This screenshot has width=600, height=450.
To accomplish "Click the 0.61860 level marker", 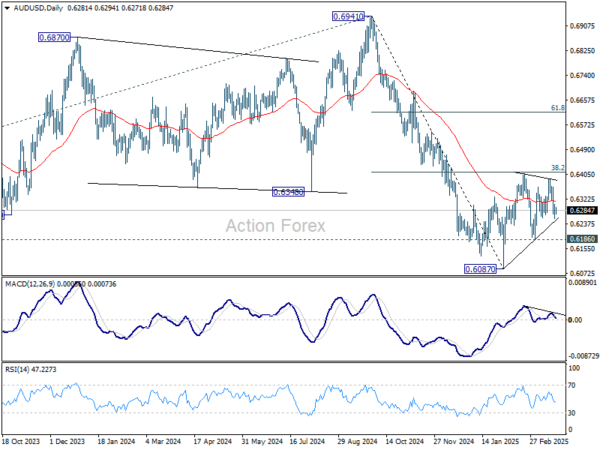I will pos(582,239).
